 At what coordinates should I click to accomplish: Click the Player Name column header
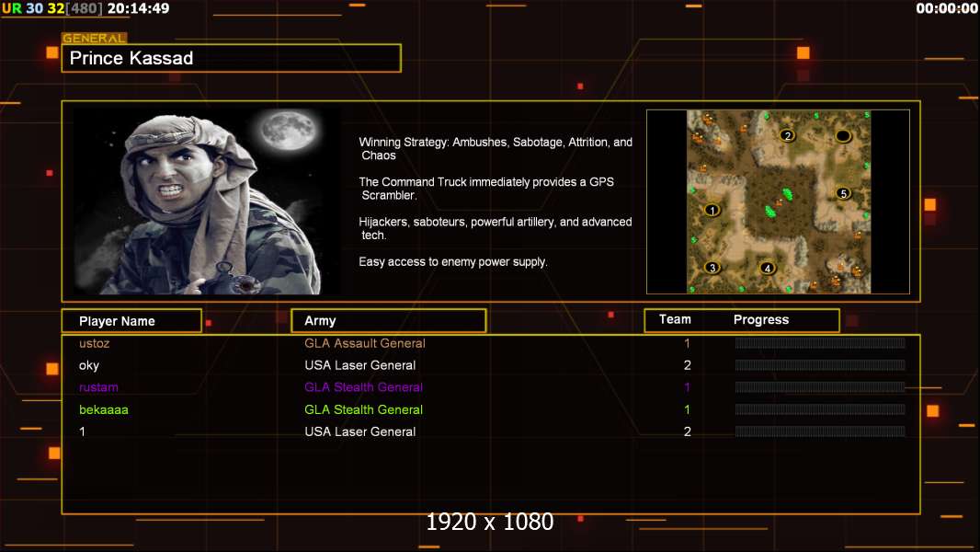[131, 321]
